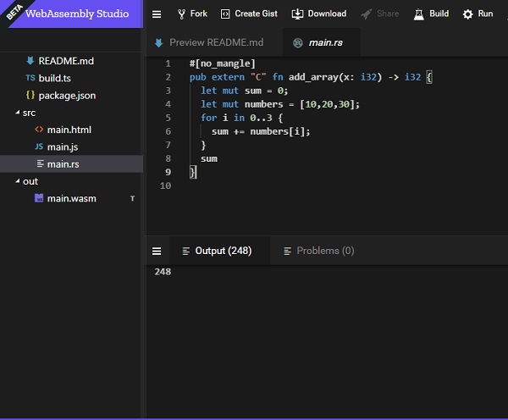Run the project with the gear button
The width and height of the screenshot is (508, 420).
[x=478, y=14]
